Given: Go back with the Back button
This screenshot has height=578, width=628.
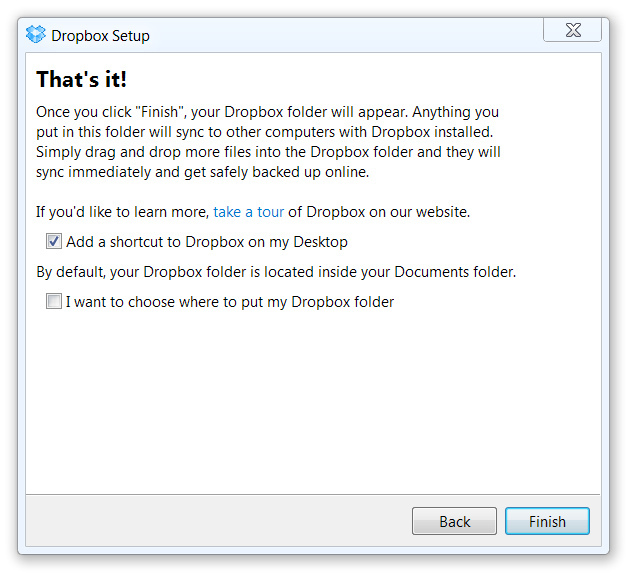Looking at the screenshot, I should tap(454, 521).
